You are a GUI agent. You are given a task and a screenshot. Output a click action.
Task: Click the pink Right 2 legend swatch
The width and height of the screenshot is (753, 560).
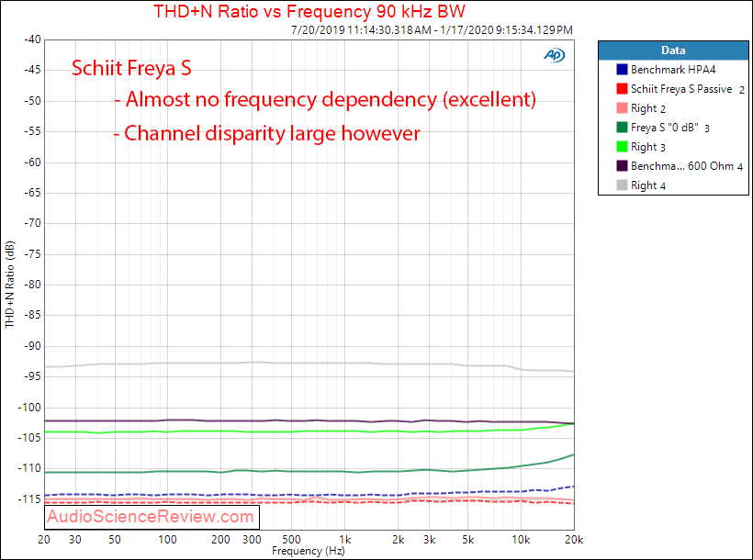coord(622,107)
